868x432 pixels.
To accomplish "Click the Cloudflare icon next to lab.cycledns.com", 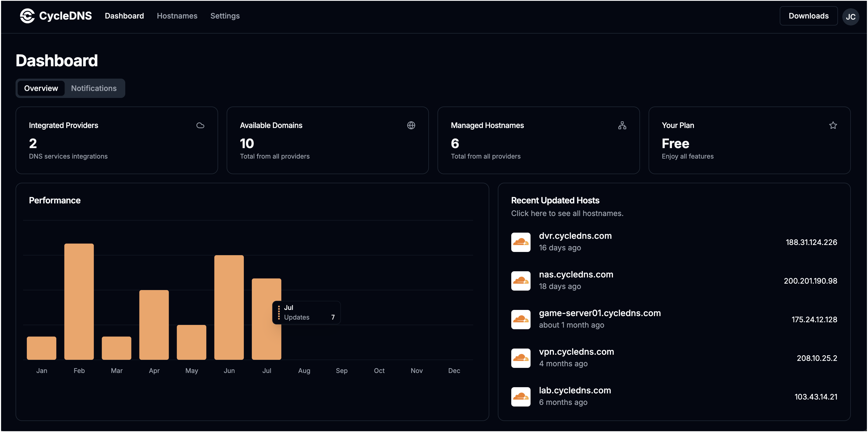I will 521,397.
